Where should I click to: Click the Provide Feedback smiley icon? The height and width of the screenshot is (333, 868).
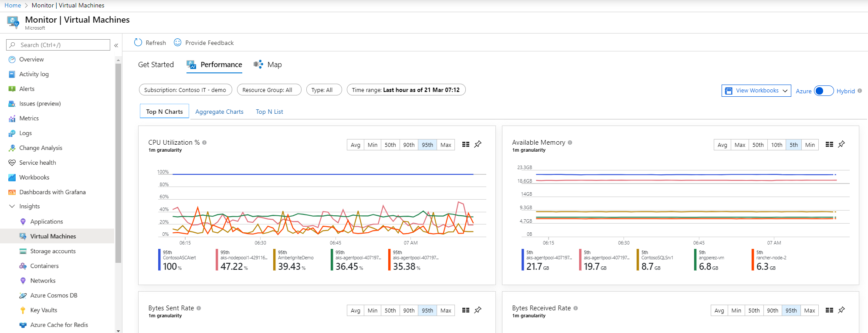pos(177,42)
